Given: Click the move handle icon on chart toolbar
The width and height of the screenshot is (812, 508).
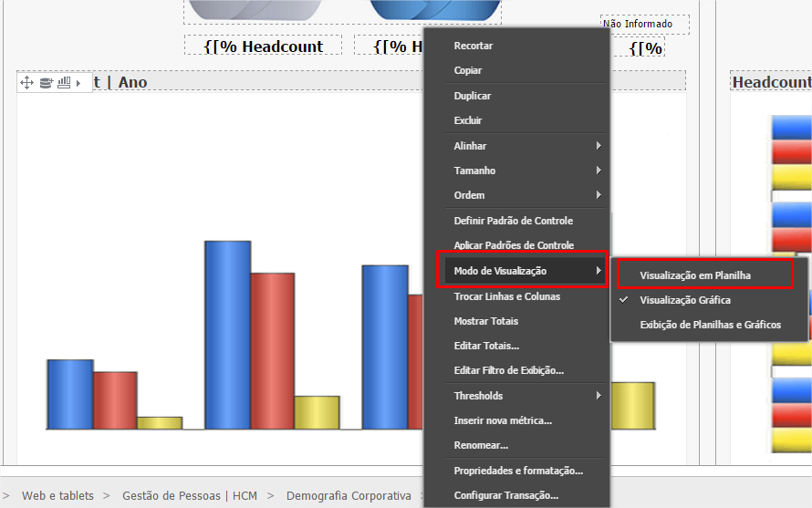Looking at the screenshot, I should pyautogui.click(x=26, y=83).
